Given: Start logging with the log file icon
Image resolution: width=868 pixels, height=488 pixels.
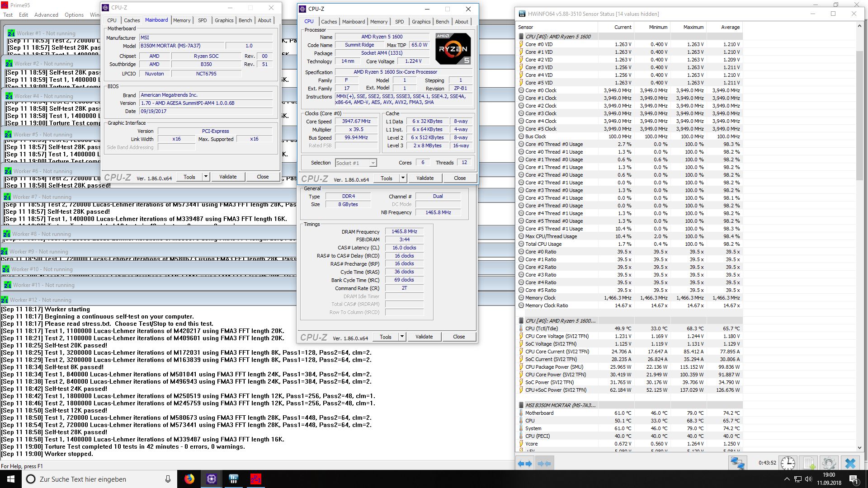Looking at the screenshot, I should coord(809,463).
